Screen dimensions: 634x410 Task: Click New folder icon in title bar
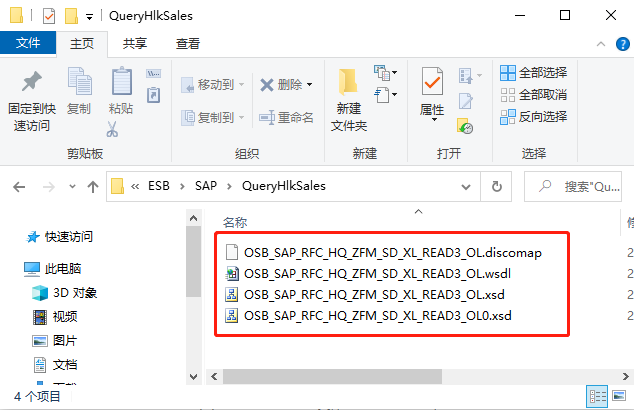click(x=72, y=16)
